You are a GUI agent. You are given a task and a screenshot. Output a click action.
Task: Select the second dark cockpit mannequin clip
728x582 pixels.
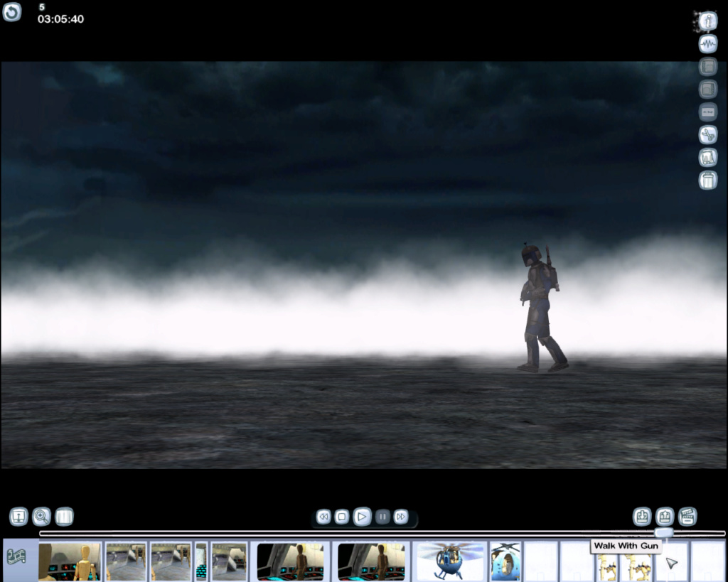[371, 561]
